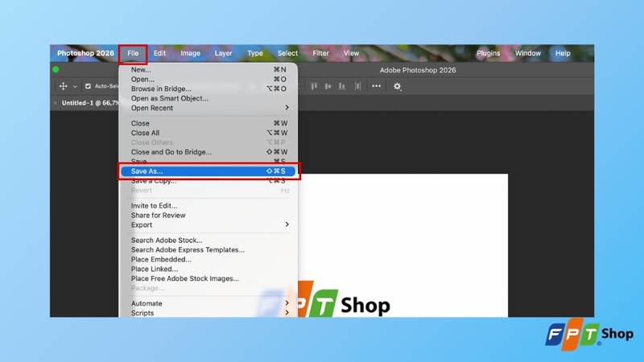Viewport: 644px width, 362px height.
Task: Open the Select menu
Action: 287,53
